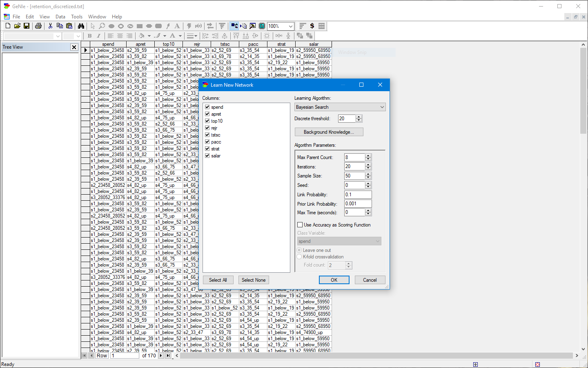Screen dimensions: 588x368
Task: Open the Tools menu
Action: coord(77,17)
